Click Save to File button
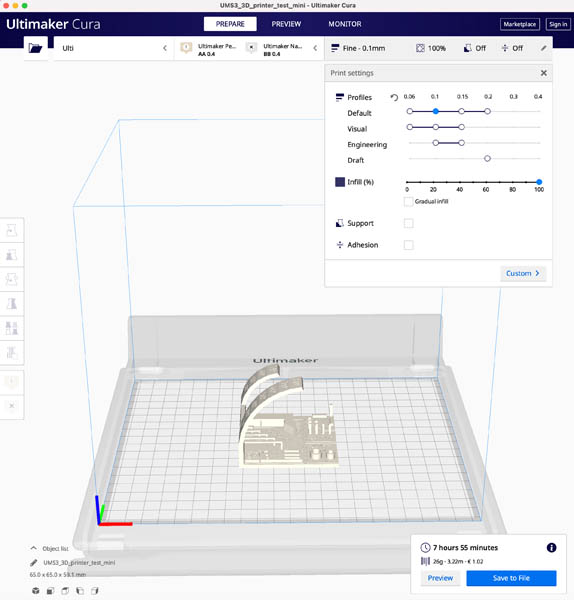The height and width of the screenshot is (600, 574). (511, 578)
